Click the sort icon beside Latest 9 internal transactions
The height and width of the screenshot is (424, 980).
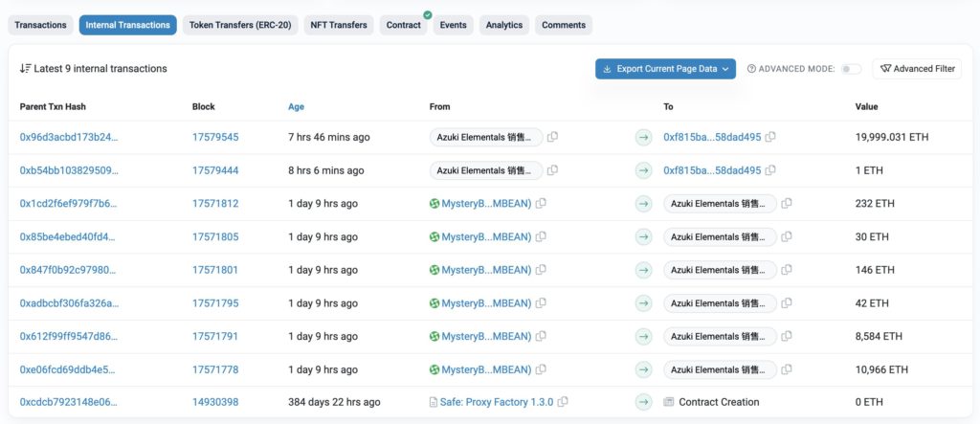(25, 69)
